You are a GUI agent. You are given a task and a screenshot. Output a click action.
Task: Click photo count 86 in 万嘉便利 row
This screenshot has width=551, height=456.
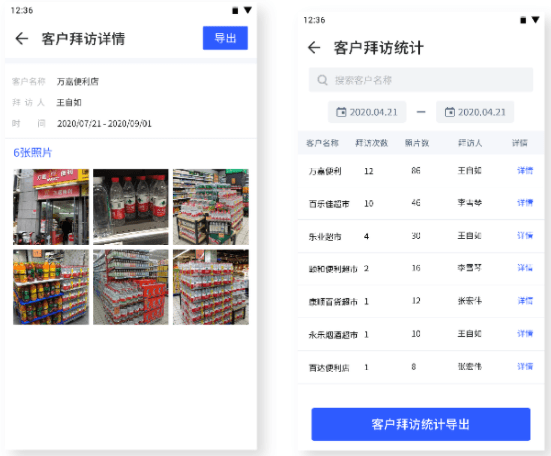[x=416, y=170]
